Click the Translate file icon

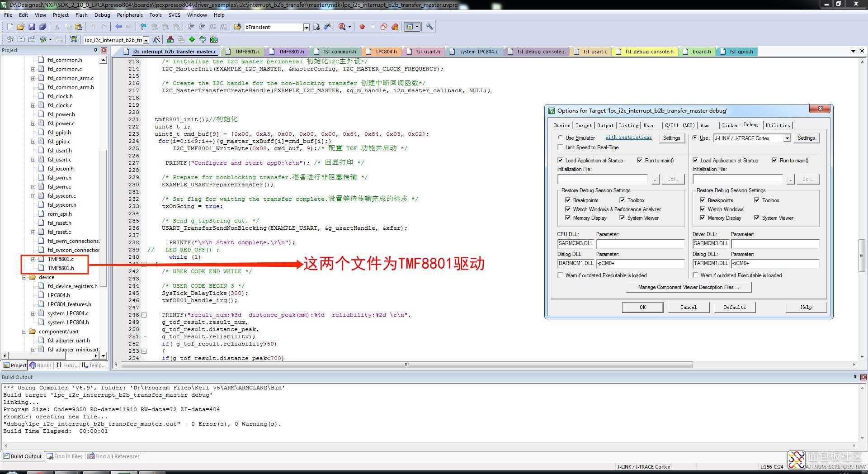coord(10,40)
